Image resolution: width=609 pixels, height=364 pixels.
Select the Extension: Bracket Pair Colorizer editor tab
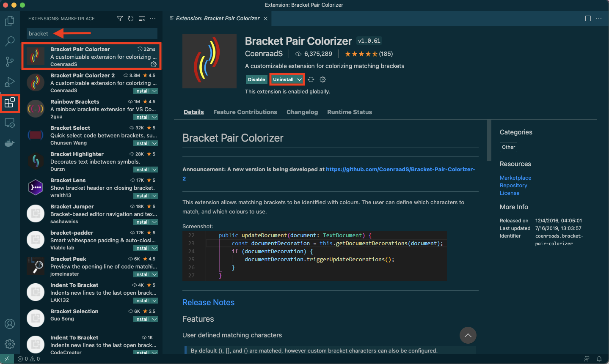218,19
